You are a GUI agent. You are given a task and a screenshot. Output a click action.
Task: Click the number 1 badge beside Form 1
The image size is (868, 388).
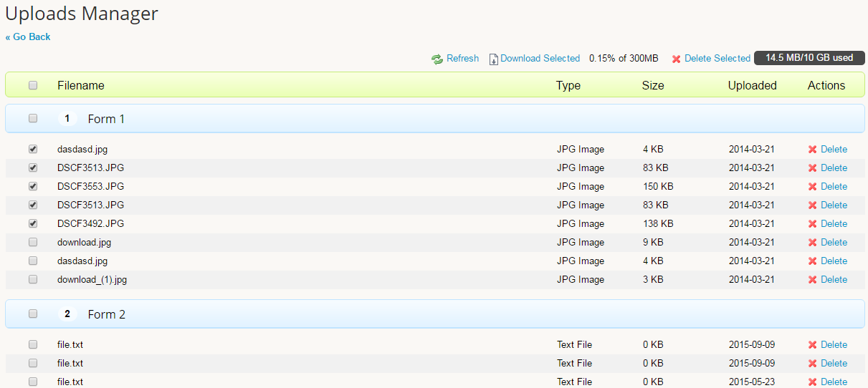(67, 118)
